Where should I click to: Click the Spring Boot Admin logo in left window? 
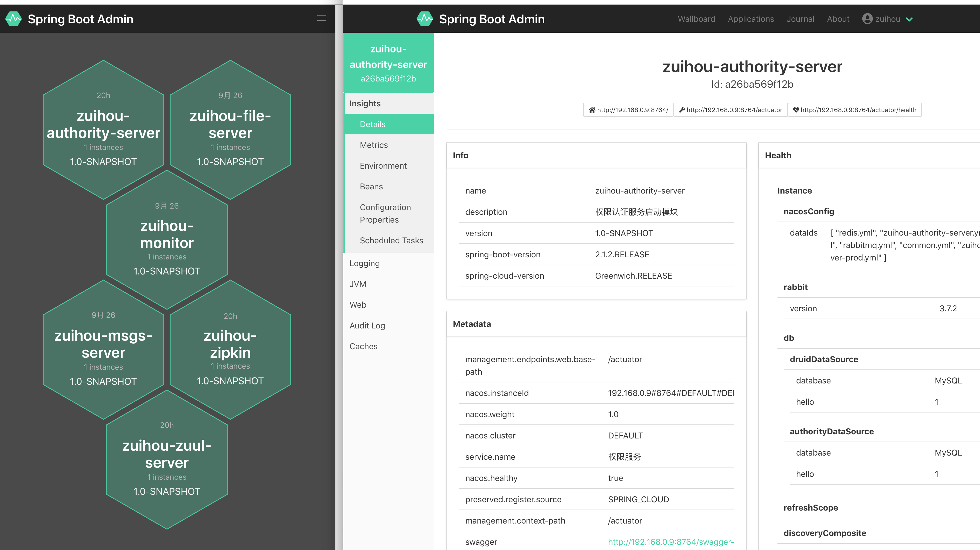[x=14, y=19]
